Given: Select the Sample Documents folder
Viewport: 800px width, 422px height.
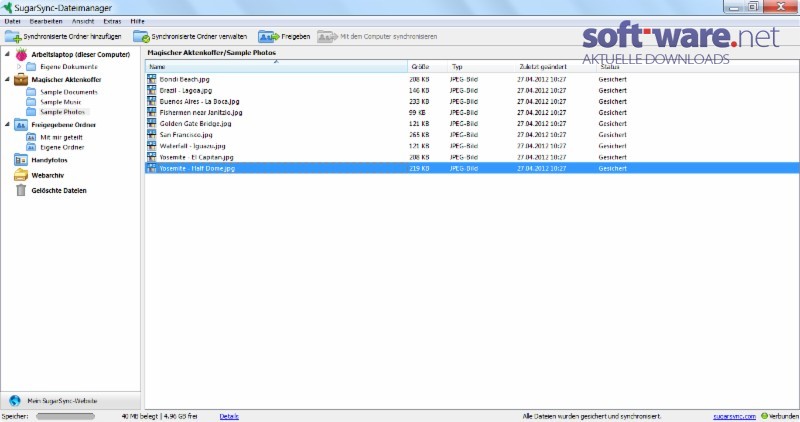Looking at the screenshot, I should [x=69, y=92].
